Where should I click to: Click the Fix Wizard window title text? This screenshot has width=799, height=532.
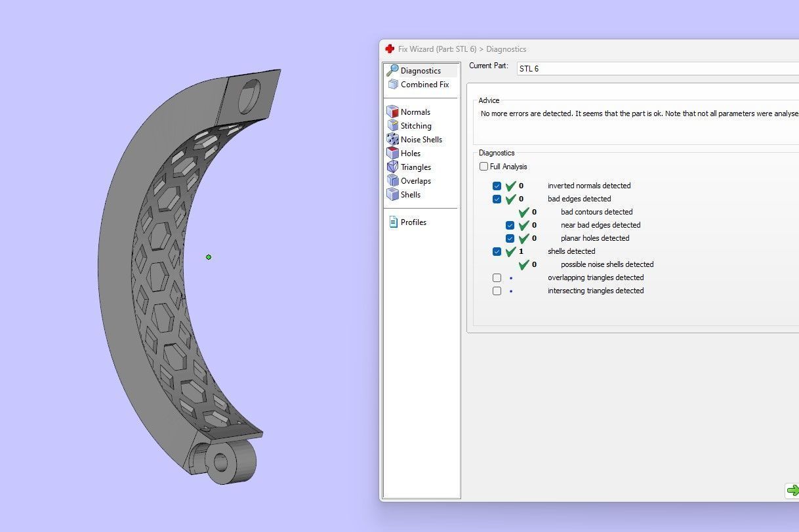click(x=462, y=49)
